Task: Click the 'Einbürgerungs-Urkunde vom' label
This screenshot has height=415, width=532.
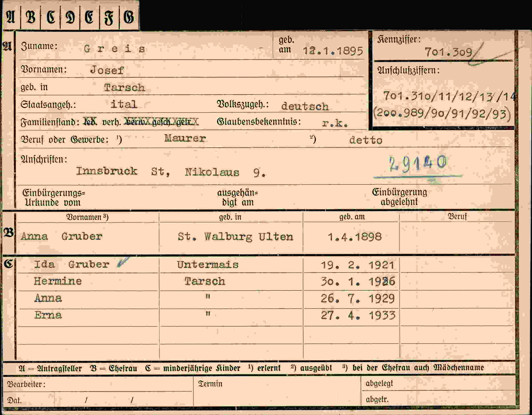Action: (54, 198)
